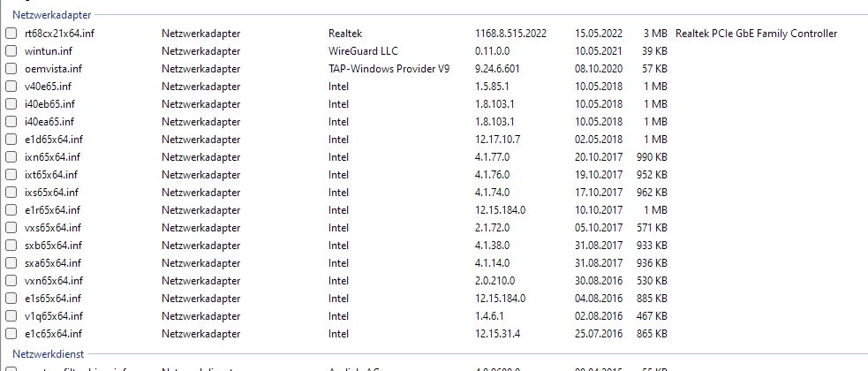Screen dimensions: 868x371
Task: Click the WireGuard LLC provider entry
Action: pos(363,51)
